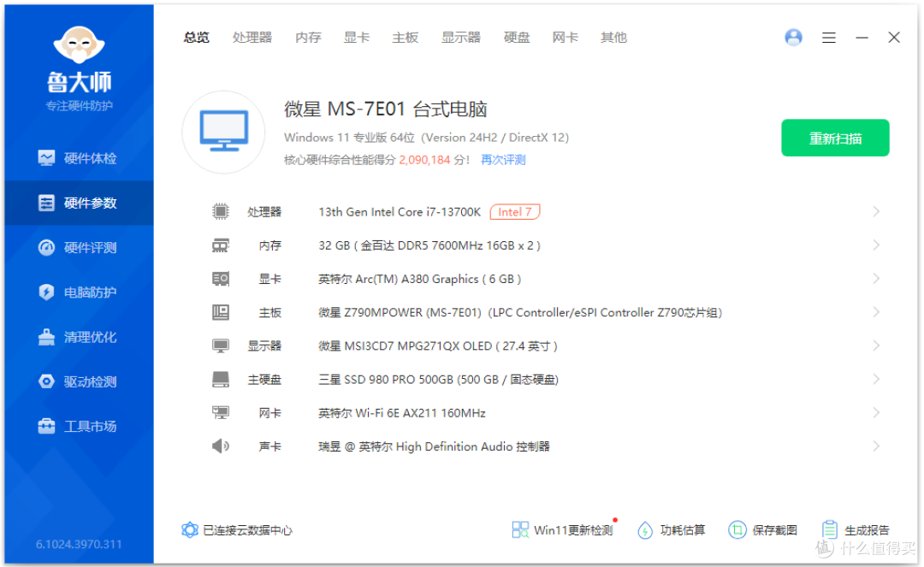Open the user account avatar icon
924x567 pixels.
793,38
